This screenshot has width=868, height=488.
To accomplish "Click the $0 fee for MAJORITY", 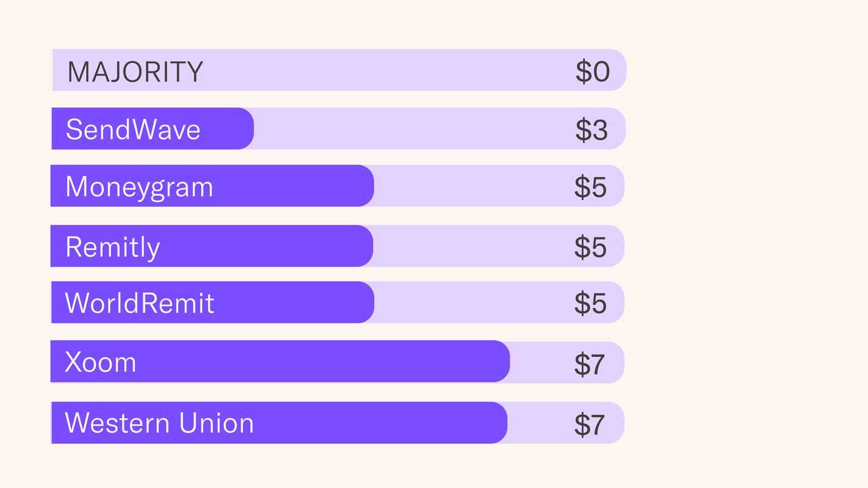I will pyautogui.click(x=592, y=71).
